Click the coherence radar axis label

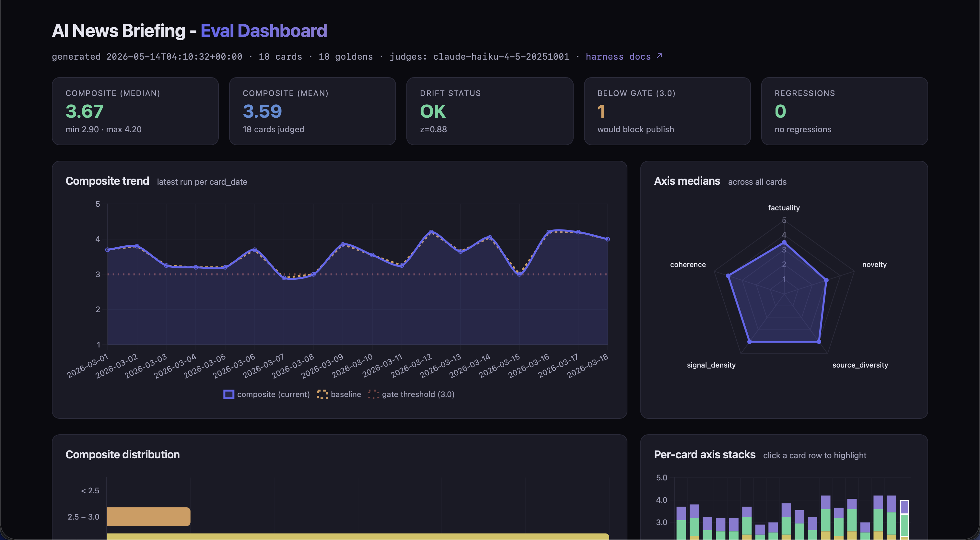tap(688, 264)
